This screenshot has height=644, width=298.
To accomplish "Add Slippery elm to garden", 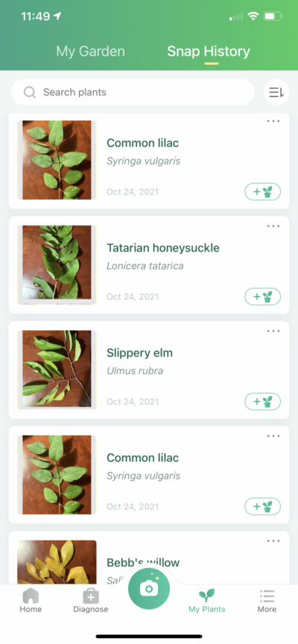I will [x=263, y=401].
